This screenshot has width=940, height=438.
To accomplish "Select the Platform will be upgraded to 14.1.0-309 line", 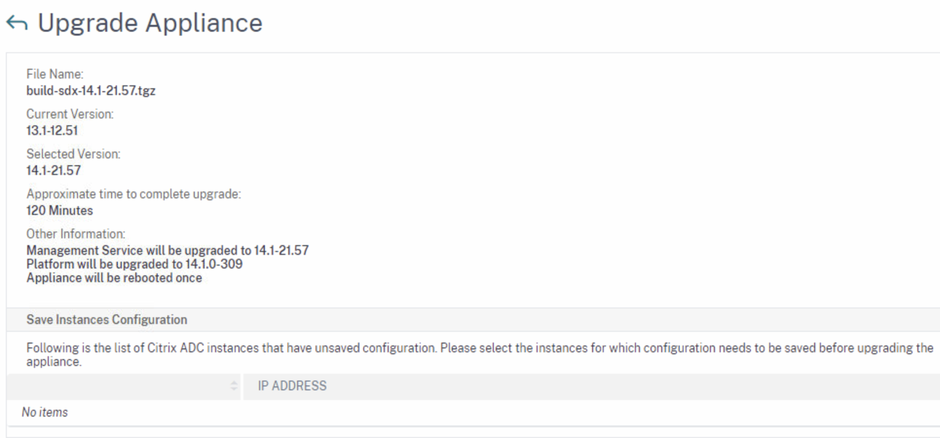I will [x=134, y=264].
